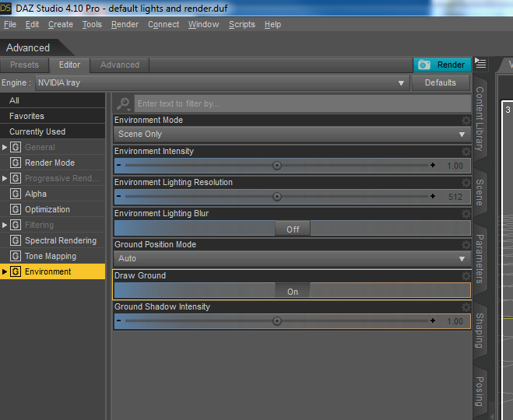Open the Shaping side tab
Viewport: 513px width, 420px height.
(480, 331)
